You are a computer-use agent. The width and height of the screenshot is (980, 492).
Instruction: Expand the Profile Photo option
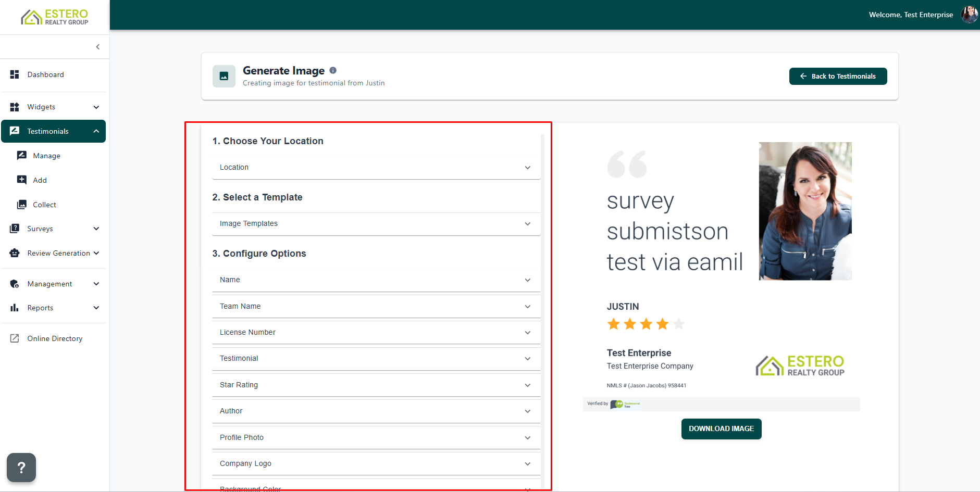pos(376,437)
